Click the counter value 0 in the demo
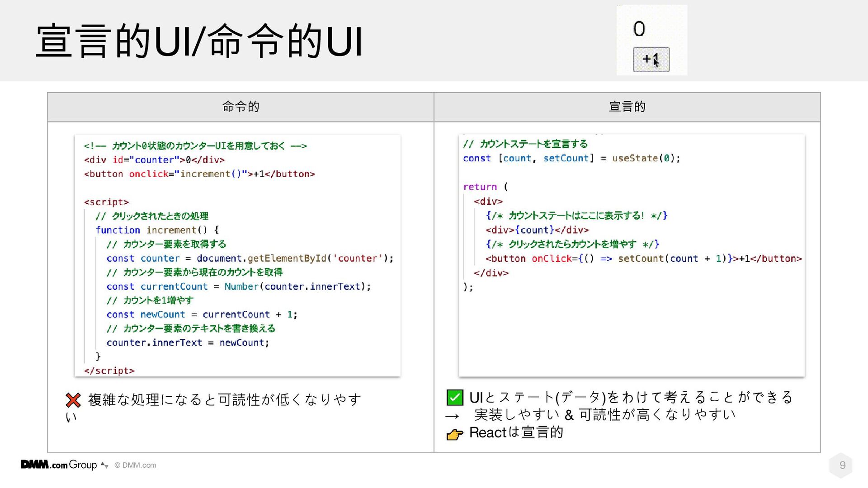The height and width of the screenshot is (488, 868). click(x=639, y=29)
